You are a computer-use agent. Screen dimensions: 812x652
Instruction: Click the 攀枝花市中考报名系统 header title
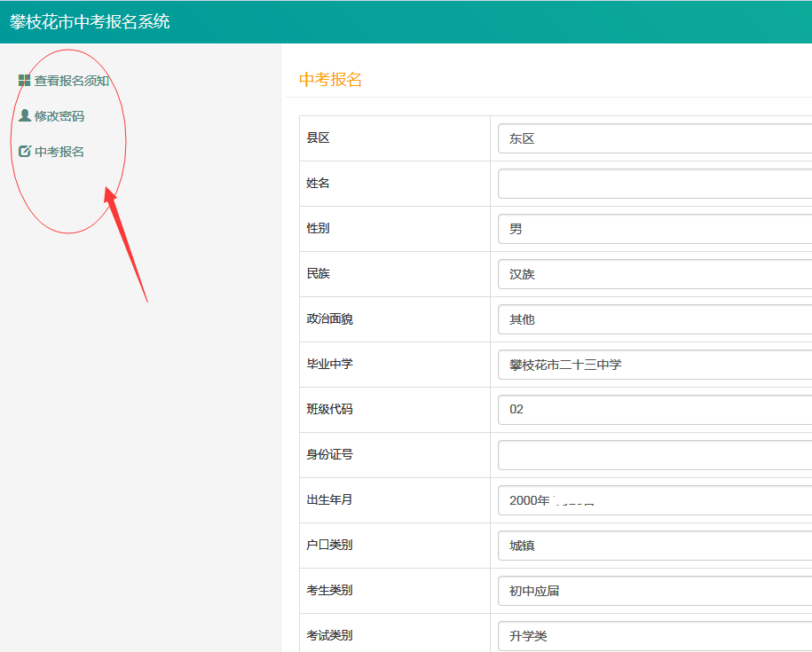click(x=90, y=21)
